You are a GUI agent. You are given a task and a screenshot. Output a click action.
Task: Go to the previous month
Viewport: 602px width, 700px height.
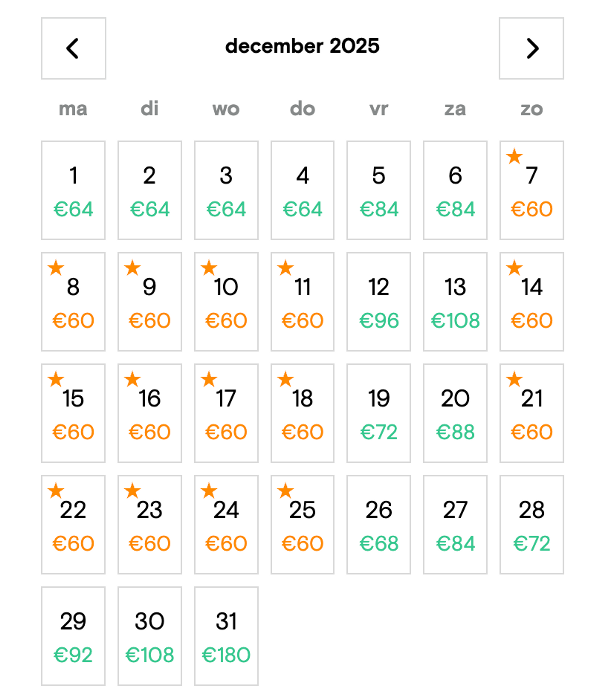pos(73,48)
